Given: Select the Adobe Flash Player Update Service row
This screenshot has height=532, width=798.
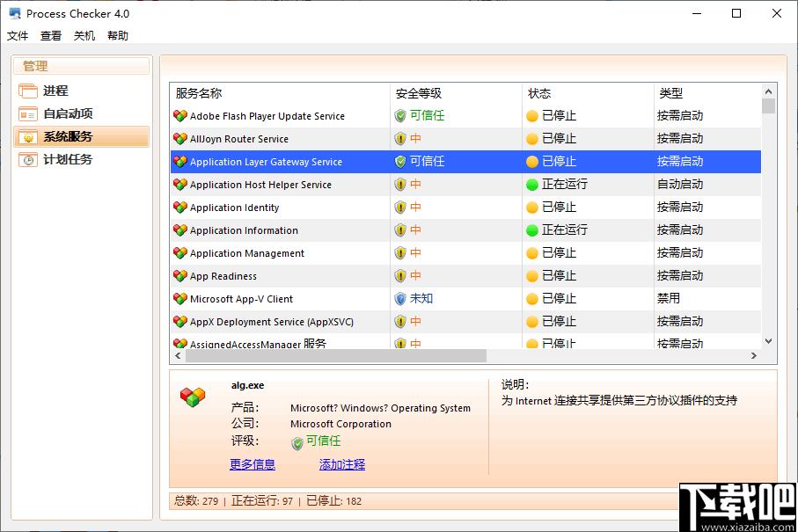Looking at the screenshot, I should click(465, 116).
